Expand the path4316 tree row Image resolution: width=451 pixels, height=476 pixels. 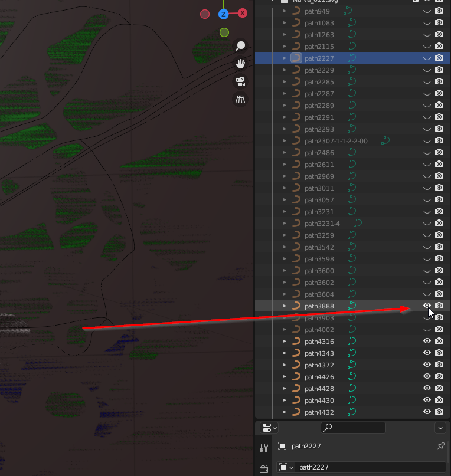[x=285, y=342]
